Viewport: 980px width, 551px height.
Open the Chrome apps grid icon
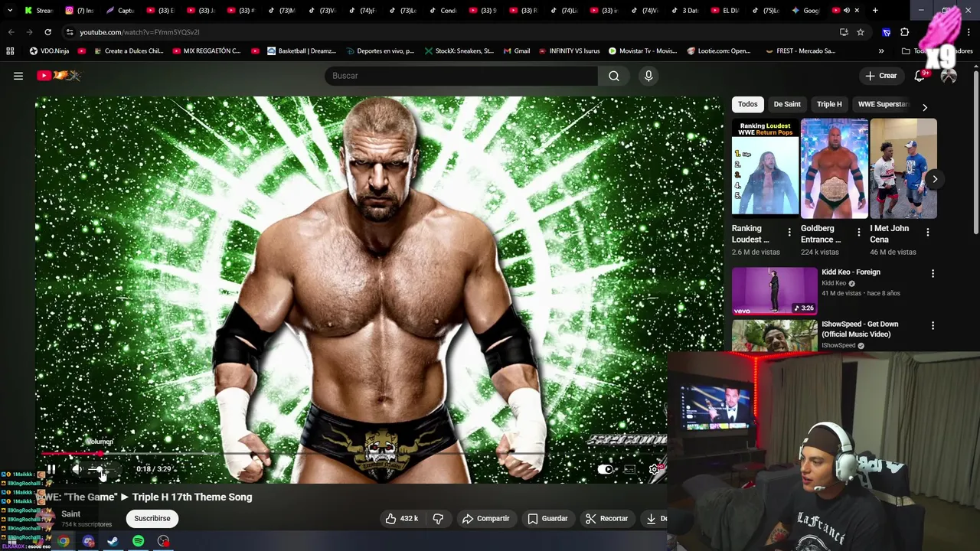(x=10, y=51)
